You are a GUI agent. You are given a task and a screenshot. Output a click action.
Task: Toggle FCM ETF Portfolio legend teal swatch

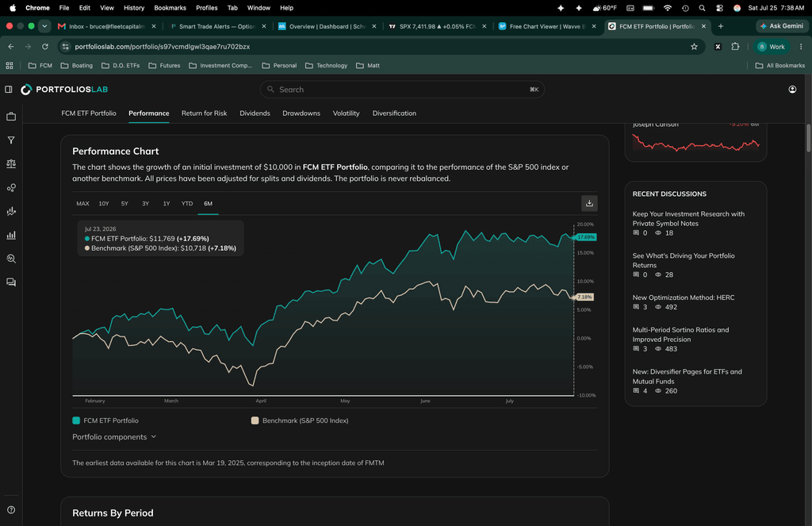(76, 420)
